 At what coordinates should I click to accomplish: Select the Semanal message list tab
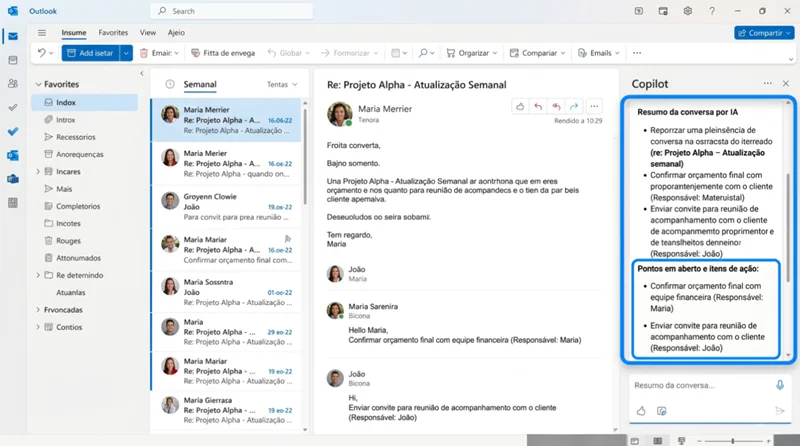coord(200,84)
